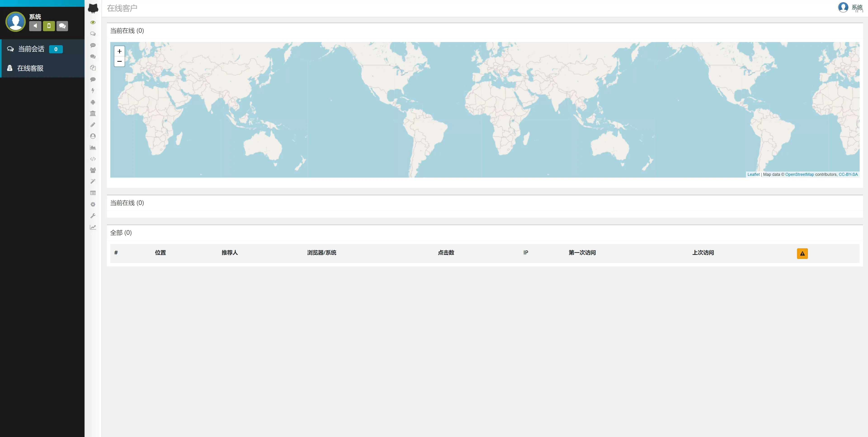Click the magic wand sidebar icon
The image size is (868, 437).
(93, 182)
